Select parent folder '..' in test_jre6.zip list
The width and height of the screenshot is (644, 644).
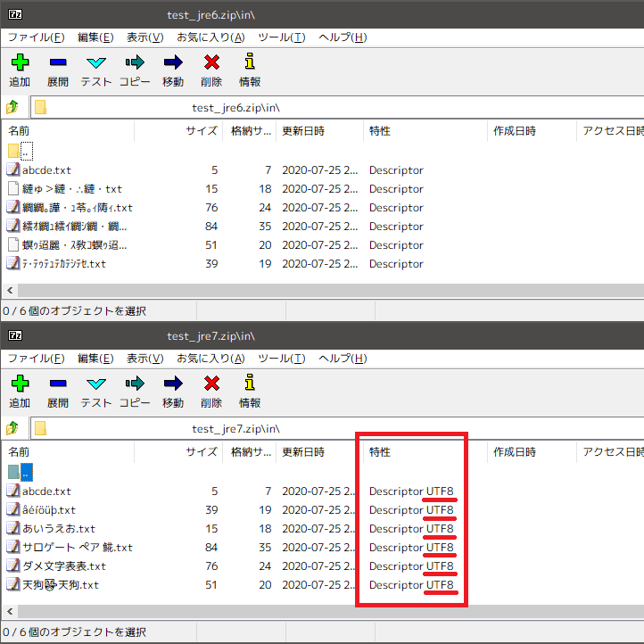(21, 151)
